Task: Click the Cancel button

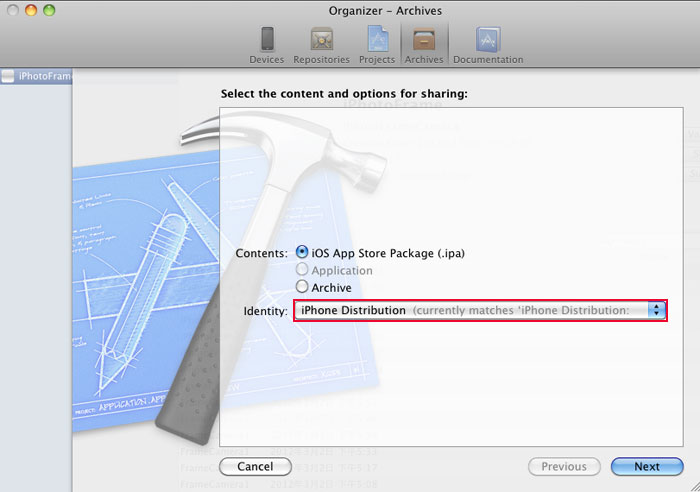Action: 255,467
